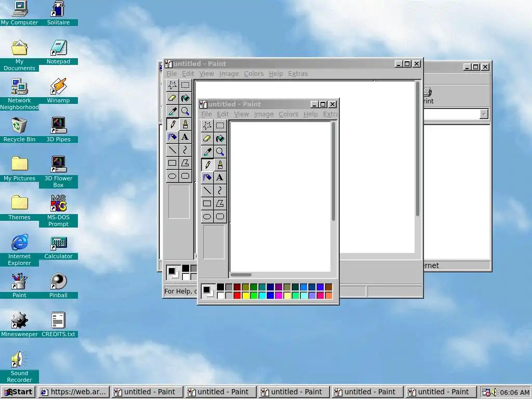Open Extras menu in back Paint window

tap(298, 74)
